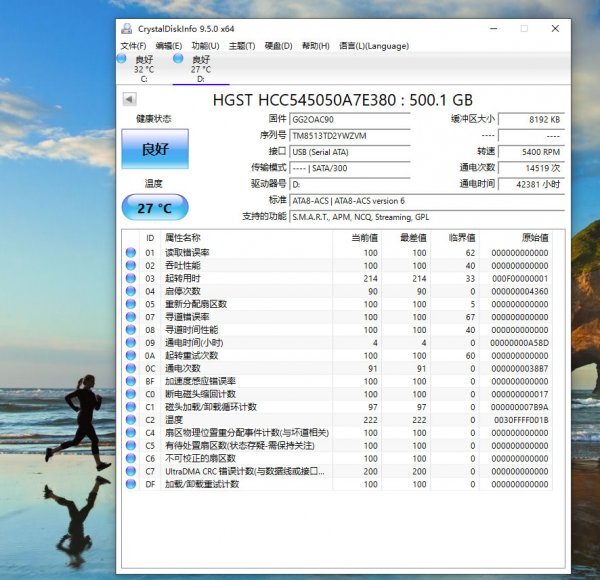600x580 pixels.
Task: Click the 良好 health status button
Action: point(155,149)
